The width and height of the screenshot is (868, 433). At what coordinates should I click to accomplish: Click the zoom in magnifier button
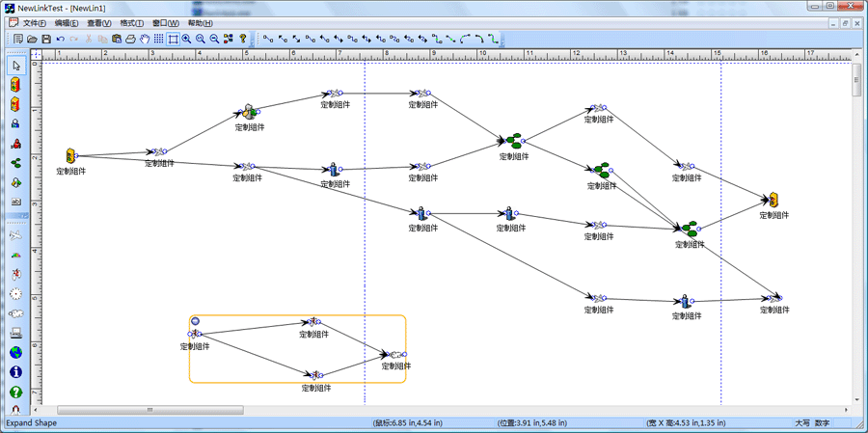186,40
